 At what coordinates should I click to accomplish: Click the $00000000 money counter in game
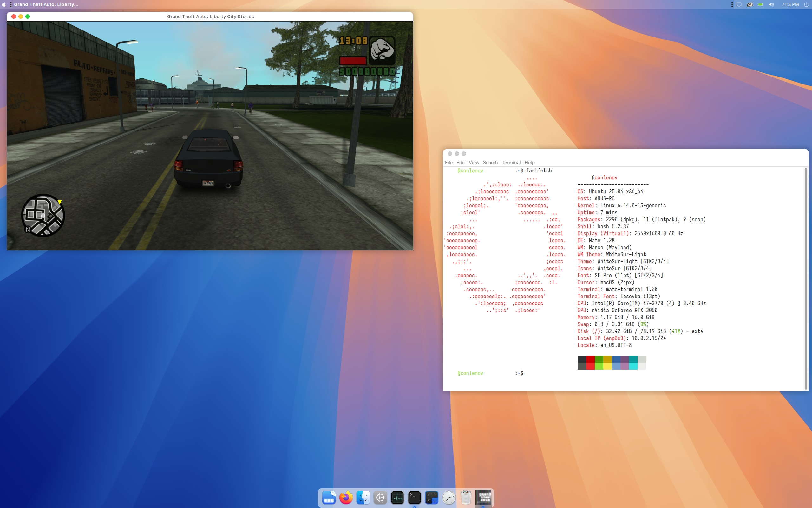(367, 71)
